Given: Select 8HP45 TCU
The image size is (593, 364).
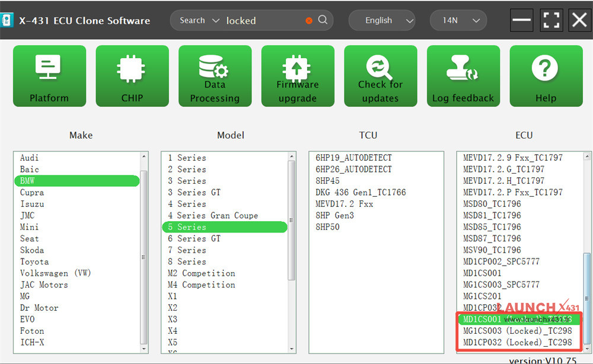Looking at the screenshot, I should click(327, 181).
